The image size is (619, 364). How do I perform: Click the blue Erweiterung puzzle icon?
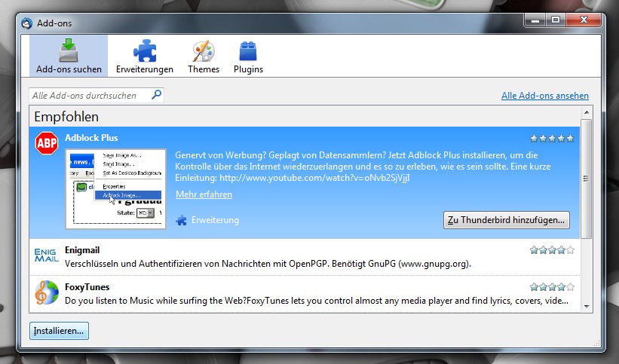click(181, 220)
